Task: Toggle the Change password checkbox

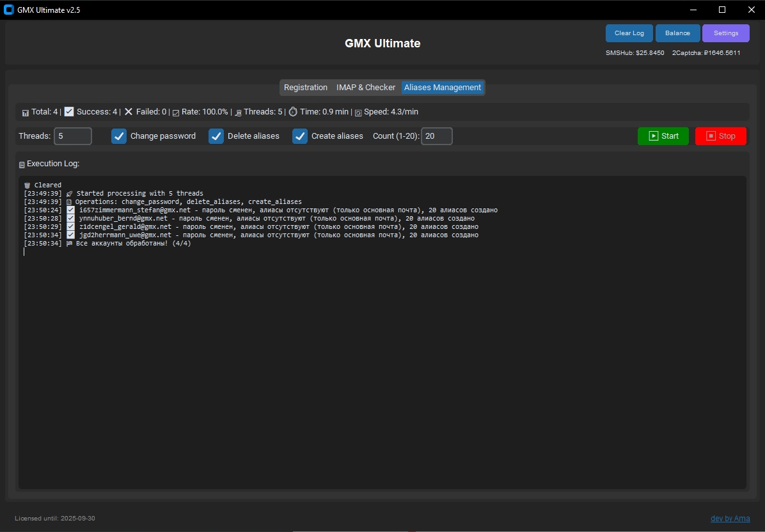Action: [119, 136]
